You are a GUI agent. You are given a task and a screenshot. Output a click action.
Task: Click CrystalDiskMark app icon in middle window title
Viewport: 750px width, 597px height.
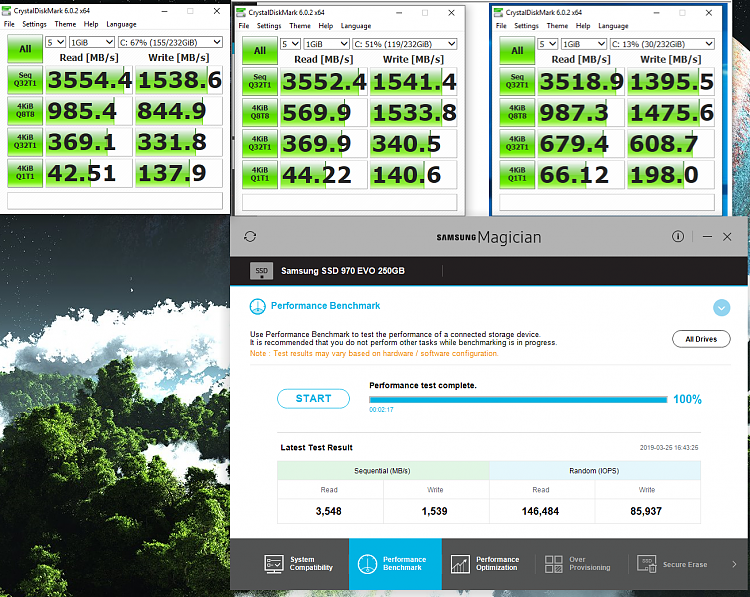click(x=241, y=12)
